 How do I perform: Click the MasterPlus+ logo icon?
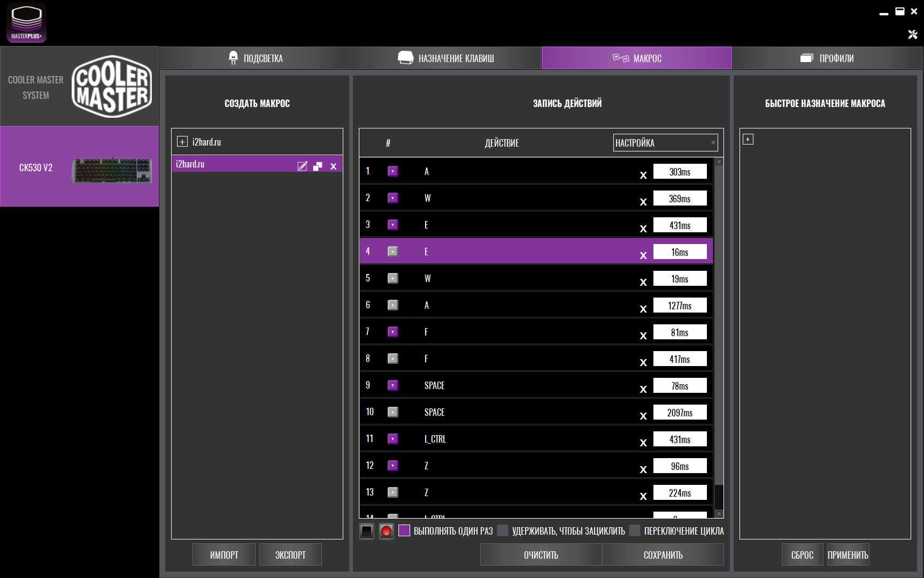tap(26, 23)
